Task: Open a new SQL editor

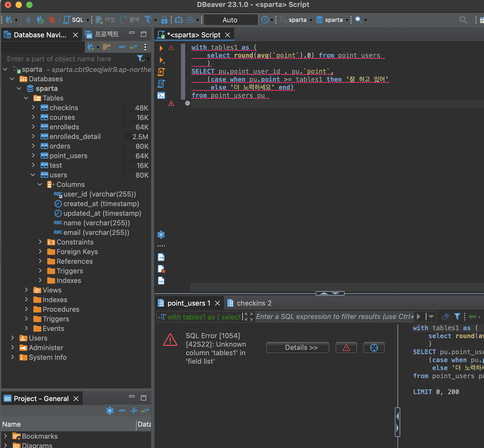Action: coord(74,20)
